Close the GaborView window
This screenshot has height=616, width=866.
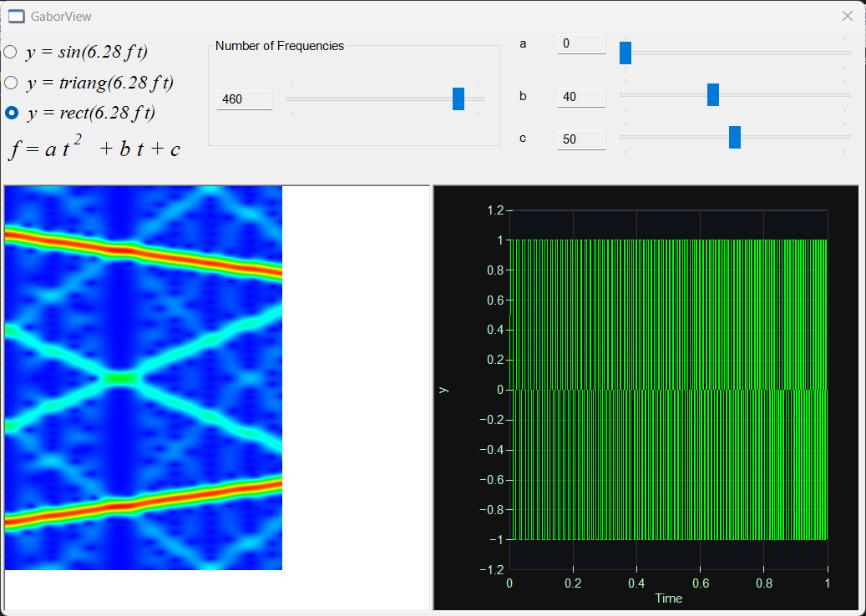click(848, 17)
